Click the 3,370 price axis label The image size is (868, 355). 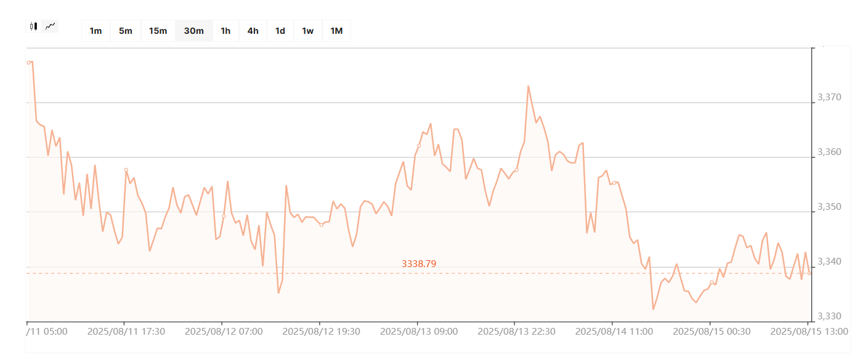pyautogui.click(x=829, y=98)
